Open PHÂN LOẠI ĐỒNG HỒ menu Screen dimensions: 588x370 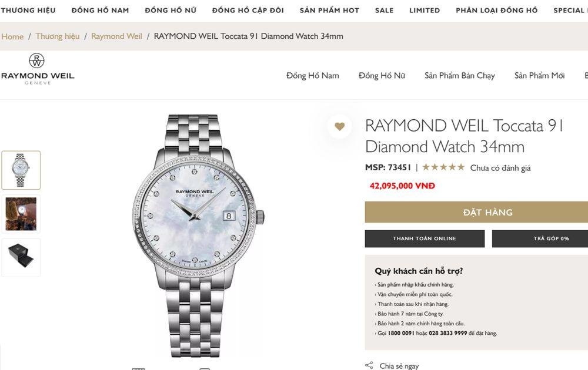point(497,11)
